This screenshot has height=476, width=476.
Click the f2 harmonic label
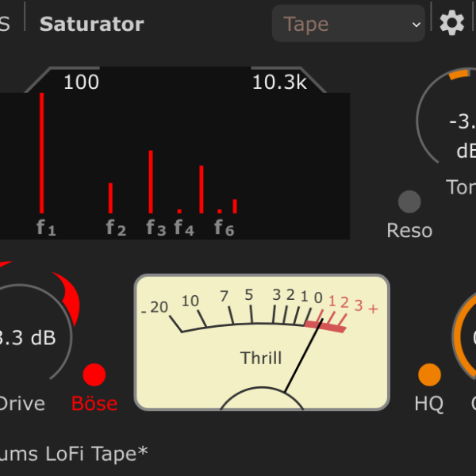(x=116, y=228)
